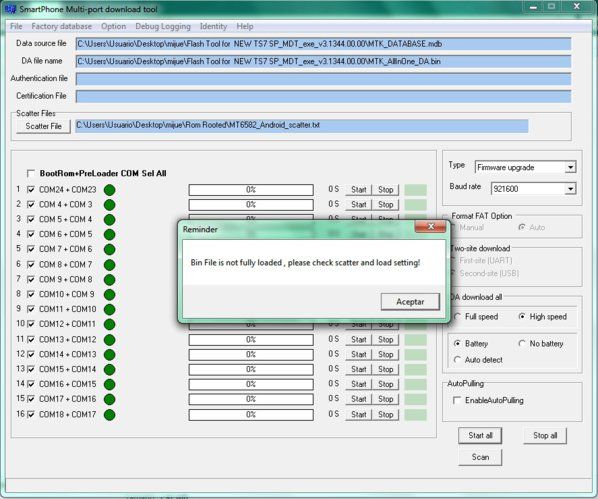The height and width of the screenshot is (499, 598).
Task: Uncheck the COM13 + COM12 checkbox
Action: [x=31, y=340]
